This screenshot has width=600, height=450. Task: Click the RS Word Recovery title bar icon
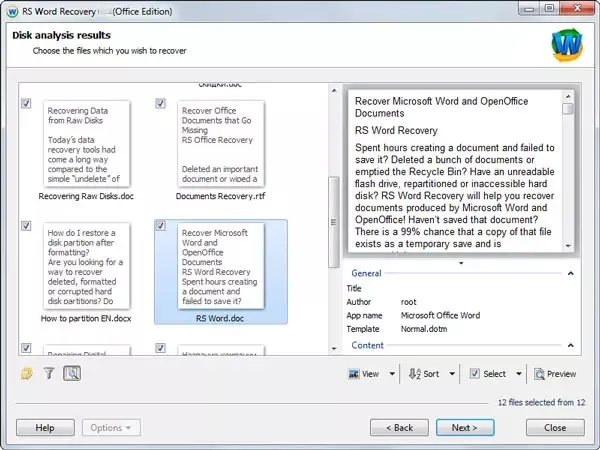tap(12, 12)
